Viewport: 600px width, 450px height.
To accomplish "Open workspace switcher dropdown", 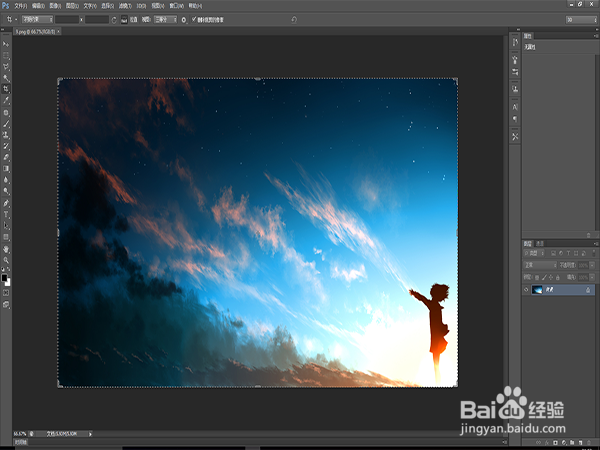I will click(581, 20).
